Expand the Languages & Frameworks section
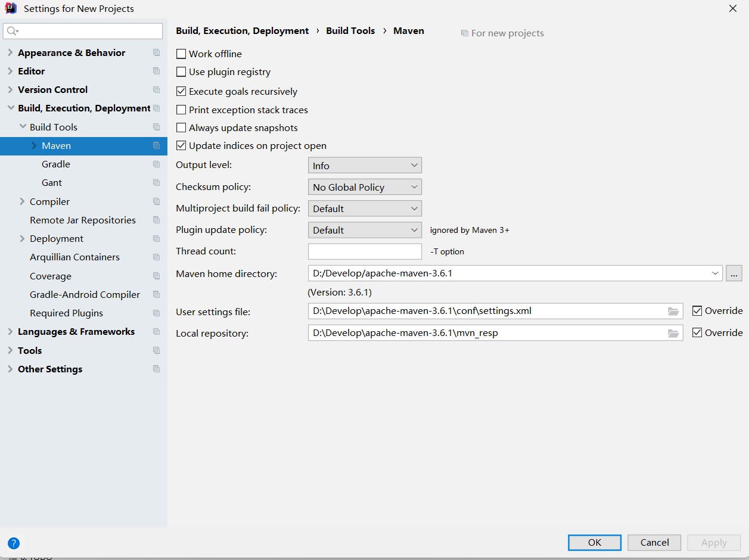 coord(10,332)
